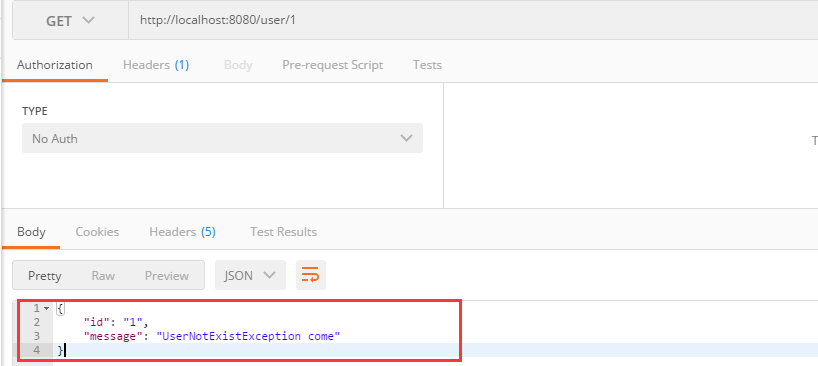Screen dimensions: 818x366
Task: Click line number 4 in the gutter
Action: [36, 350]
